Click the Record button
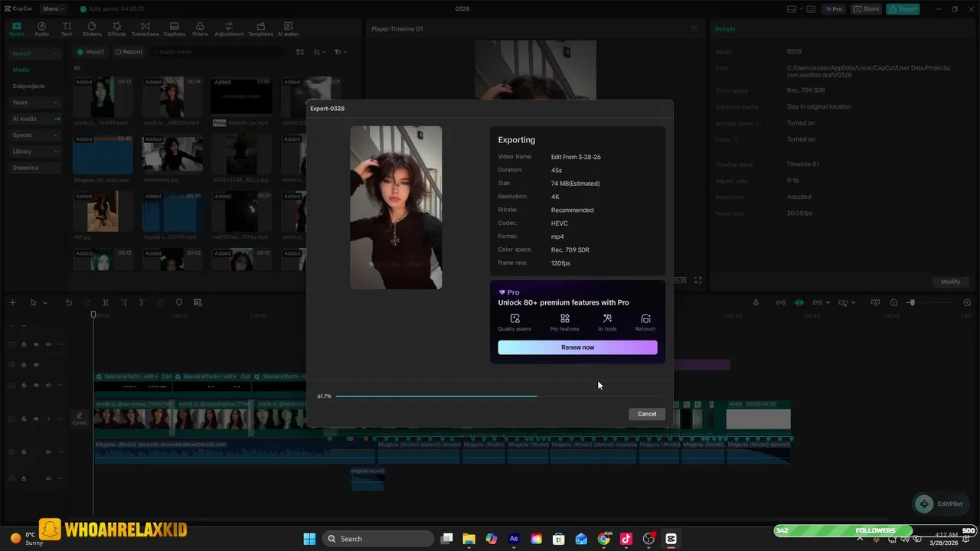 (x=129, y=52)
